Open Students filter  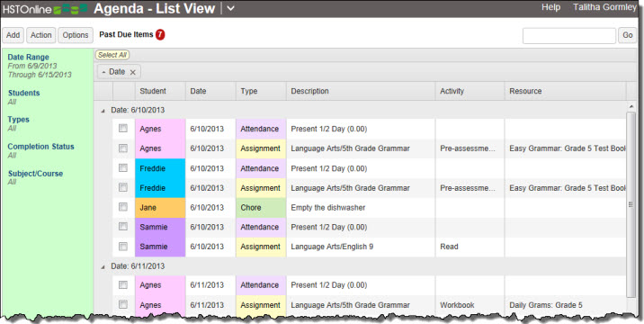coord(23,93)
